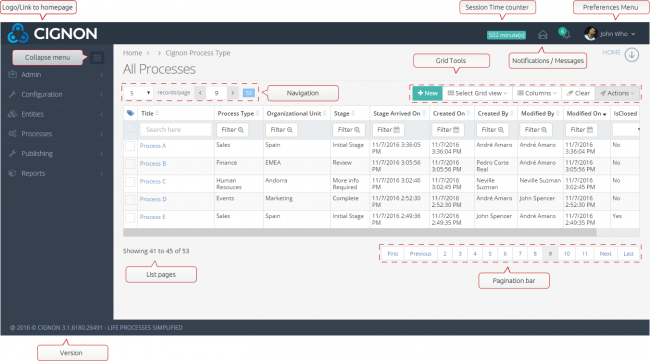Click the tag icon in grid header
The image size is (650, 361).
pos(130,113)
